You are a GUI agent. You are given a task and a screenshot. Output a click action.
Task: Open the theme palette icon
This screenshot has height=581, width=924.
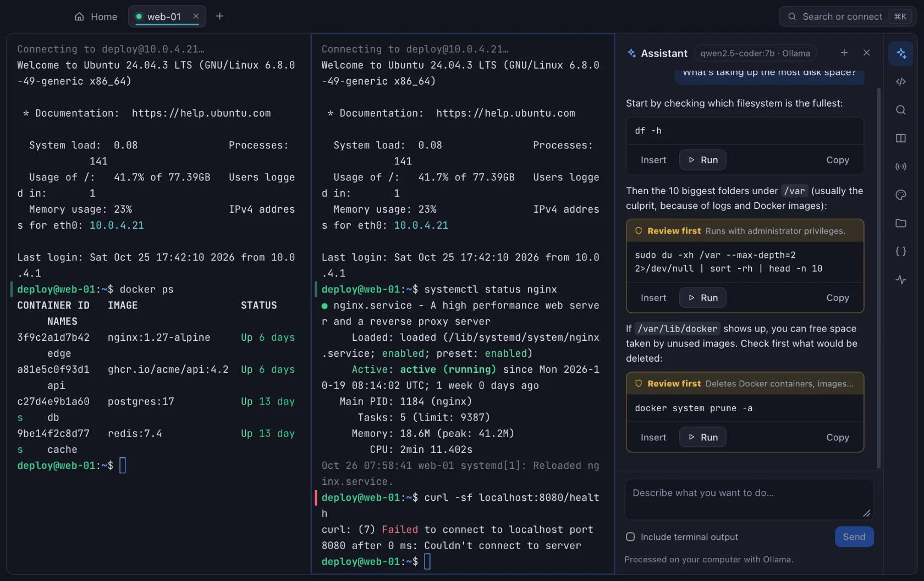click(901, 195)
